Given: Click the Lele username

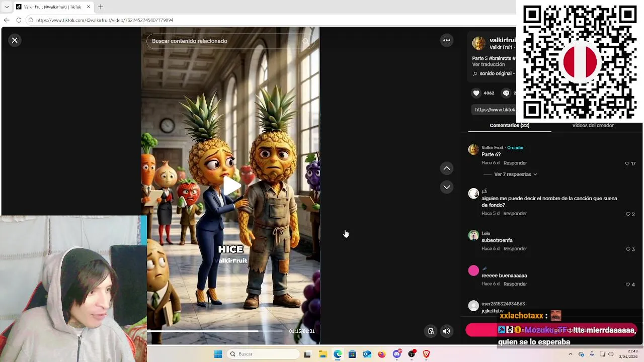Looking at the screenshot, I should [x=486, y=233].
